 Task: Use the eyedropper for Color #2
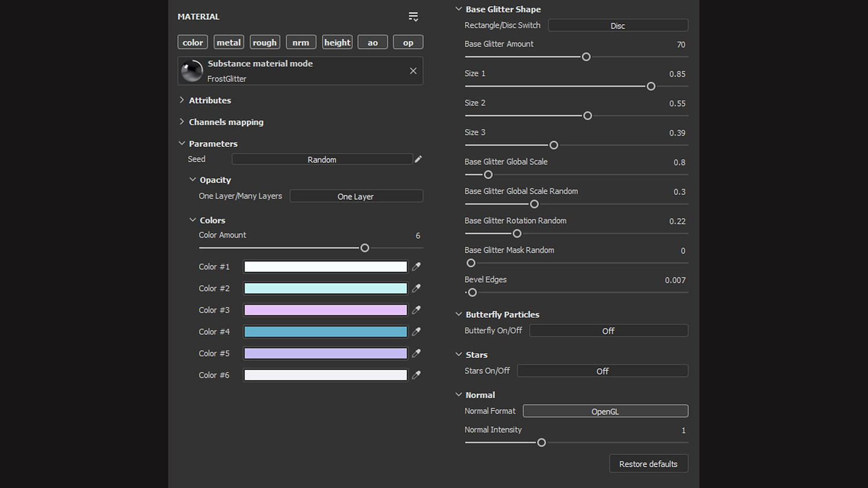416,288
